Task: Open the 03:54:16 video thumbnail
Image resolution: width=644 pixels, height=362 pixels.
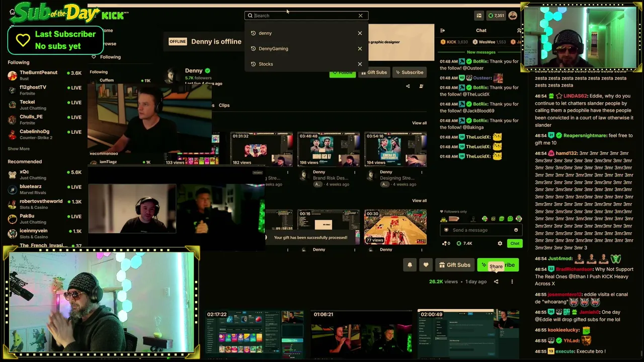Action: click(x=395, y=149)
